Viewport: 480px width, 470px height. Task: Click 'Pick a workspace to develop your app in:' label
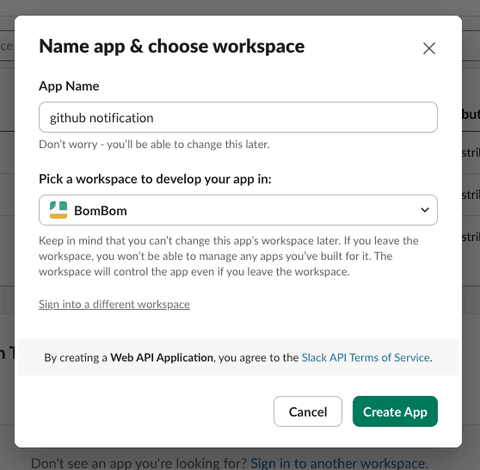(x=155, y=179)
